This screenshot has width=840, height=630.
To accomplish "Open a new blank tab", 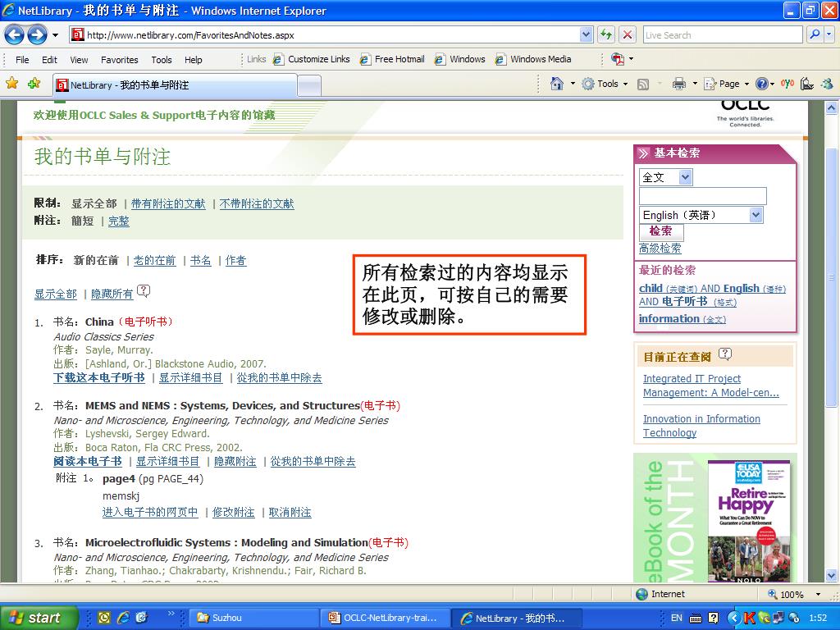I will pyautogui.click(x=309, y=85).
